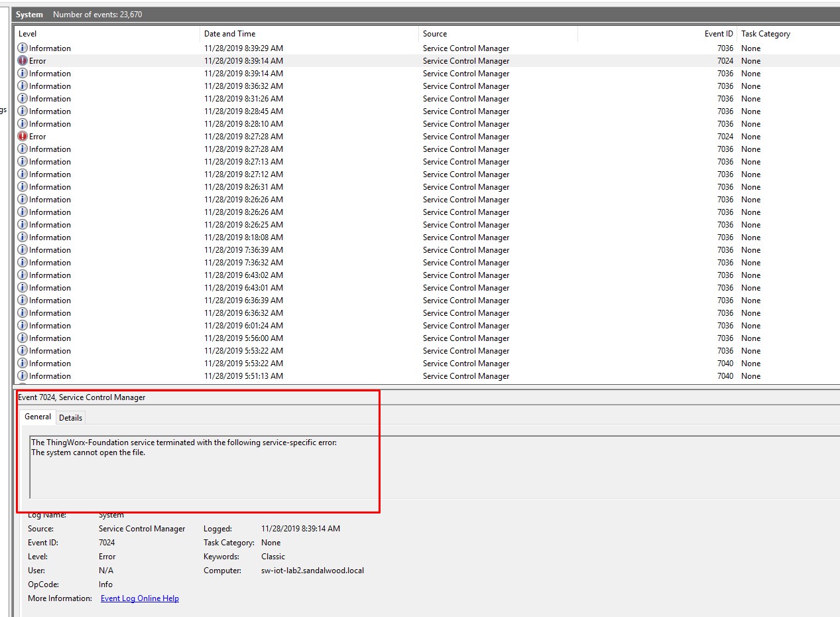This screenshot has width=840, height=617.
Task: Select the event logged at 6:01:24 AM
Action: tap(265, 325)
